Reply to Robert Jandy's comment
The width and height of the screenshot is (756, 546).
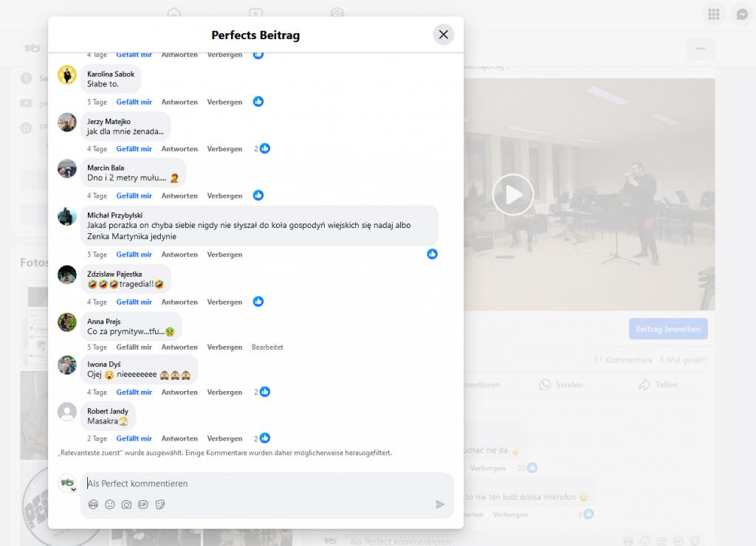point(179,438)
